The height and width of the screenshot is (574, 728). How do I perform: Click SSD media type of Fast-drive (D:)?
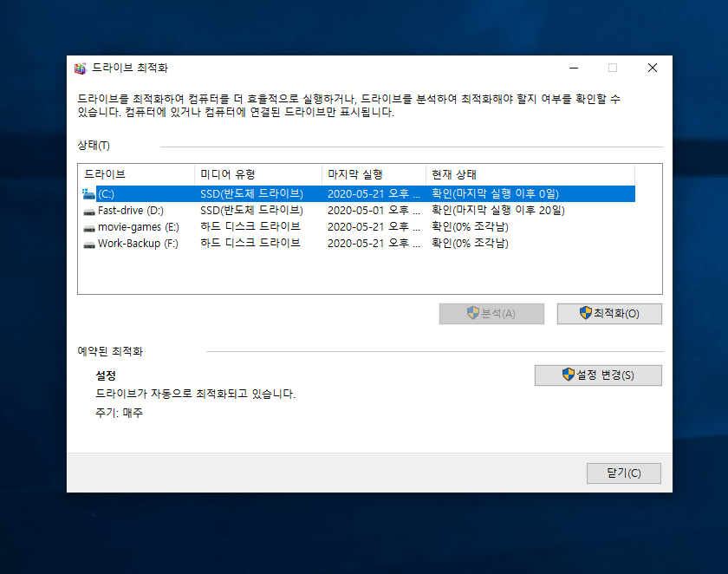pyautogui.click(x=251, y=211)
